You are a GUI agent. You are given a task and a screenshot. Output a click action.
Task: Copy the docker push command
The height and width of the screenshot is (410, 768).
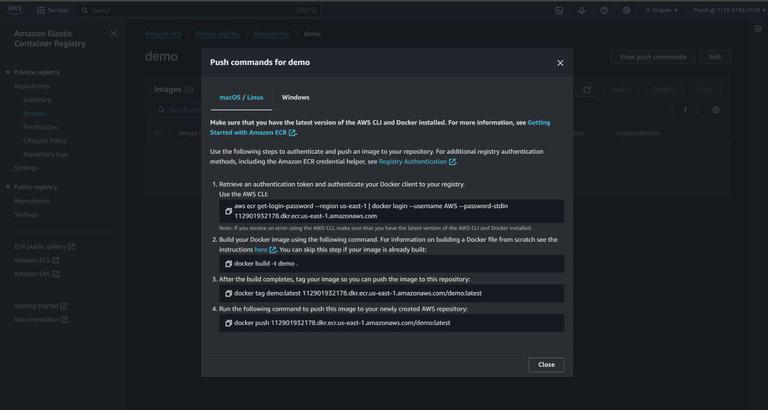[x=228, y=323]
